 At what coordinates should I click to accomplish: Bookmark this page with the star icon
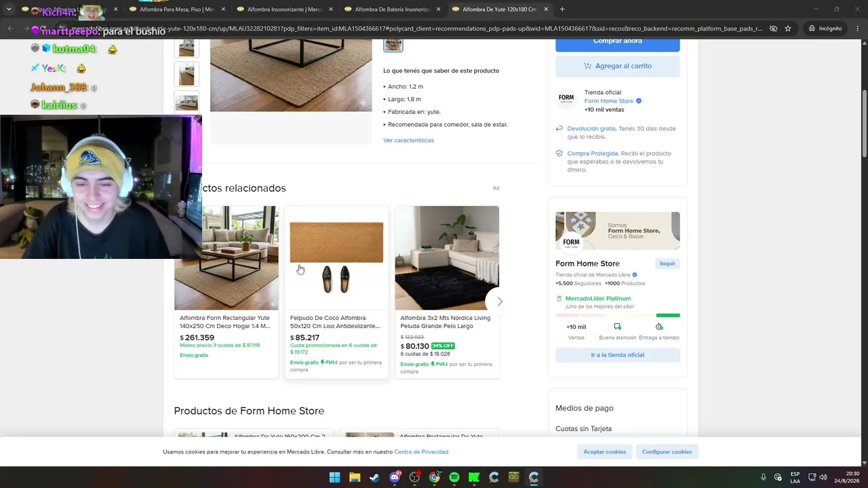pyautogui.click(x=788, y=28)
